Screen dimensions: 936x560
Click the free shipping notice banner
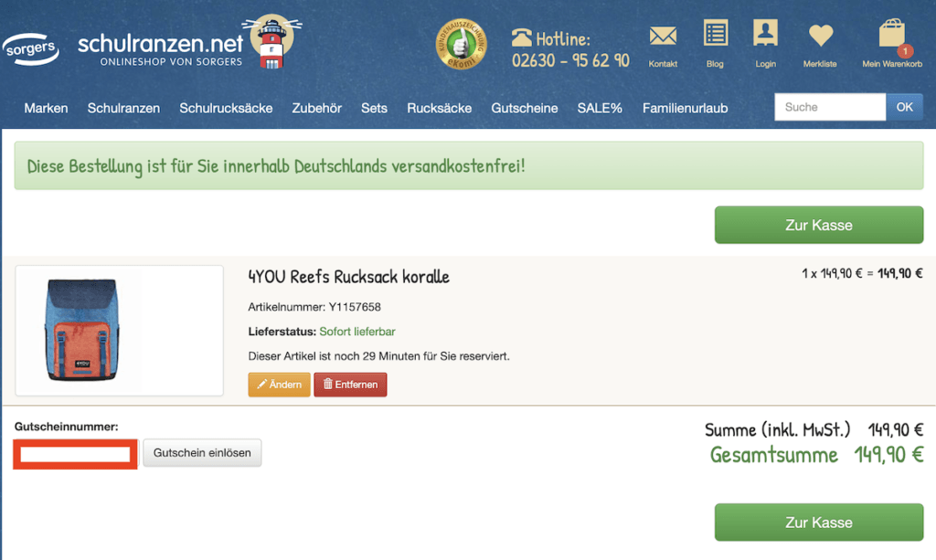point(469,165)
